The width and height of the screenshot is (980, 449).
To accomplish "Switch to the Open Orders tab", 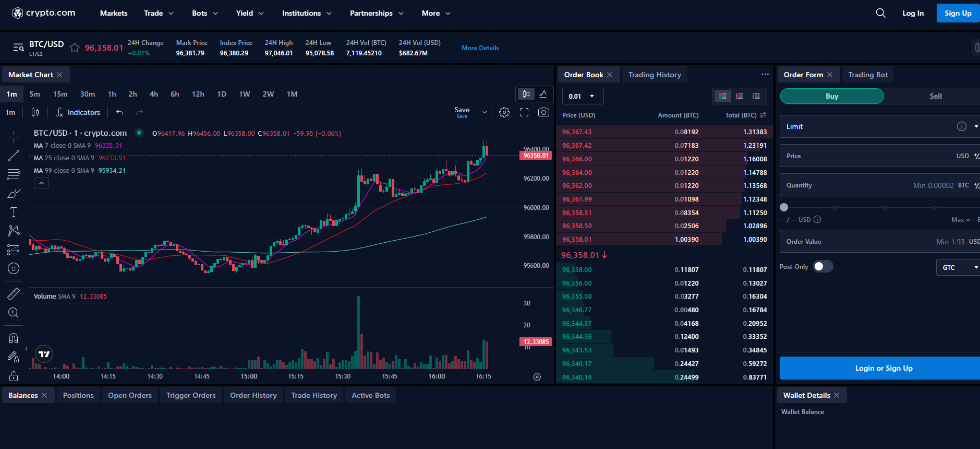I will [130, 395].
